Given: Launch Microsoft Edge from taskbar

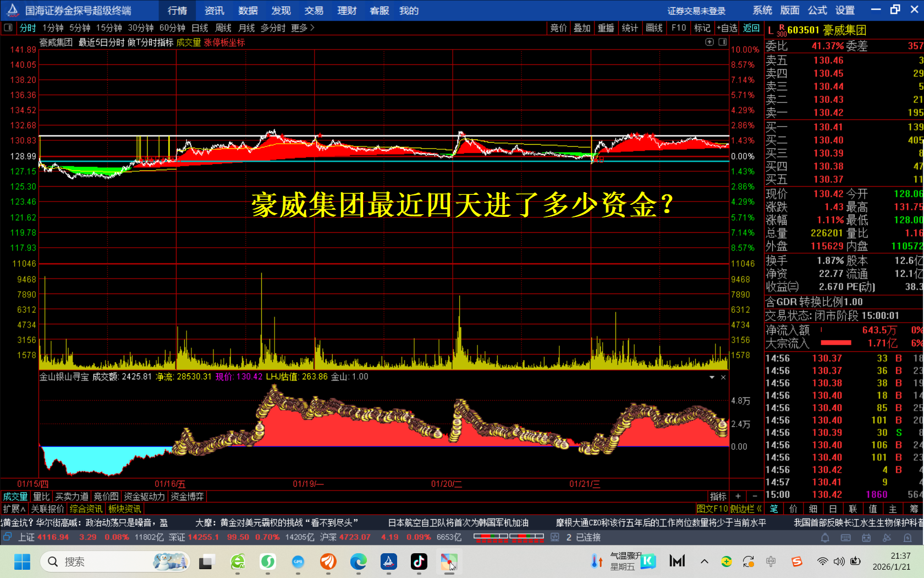Looking at the screenshot, I should click(359, 561).
